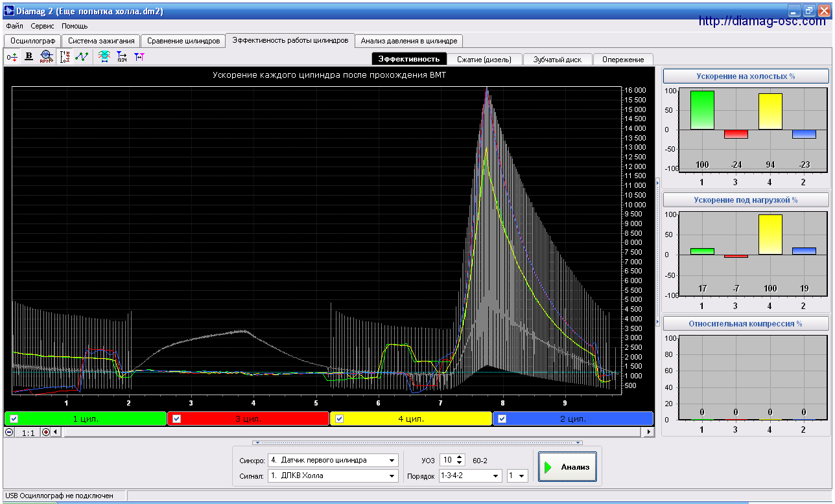This screenshot has height=504, width=835.
Task: Select the Сжатие (дизель) sub-tab
Action: coord(484,59)
